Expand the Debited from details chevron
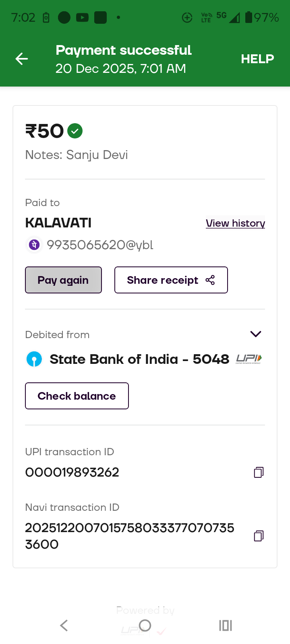The width and height of the screenshot is (290, 644). (x=256, y=334)
